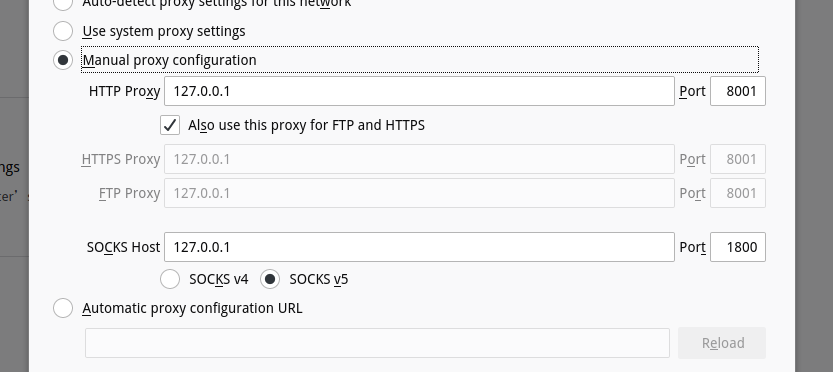Click the SOCKS v5 label text
Viewport: 833px width, 372px height.
click(x=319, y=279)
